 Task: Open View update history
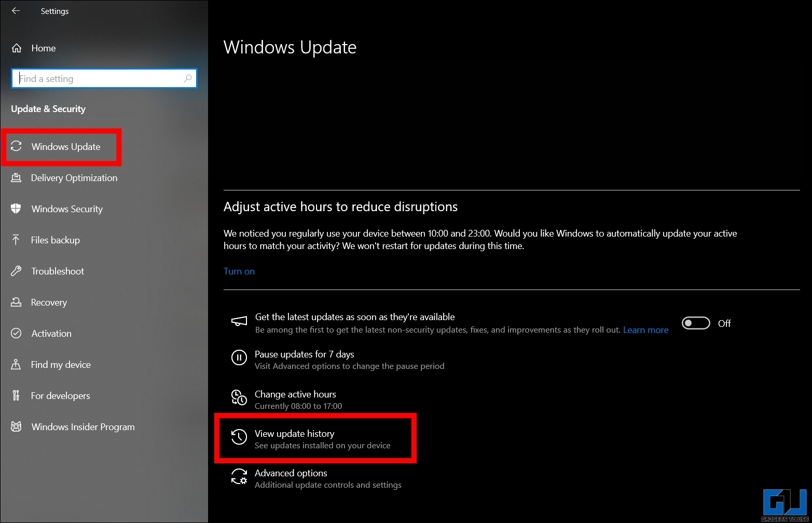point(294,433)
